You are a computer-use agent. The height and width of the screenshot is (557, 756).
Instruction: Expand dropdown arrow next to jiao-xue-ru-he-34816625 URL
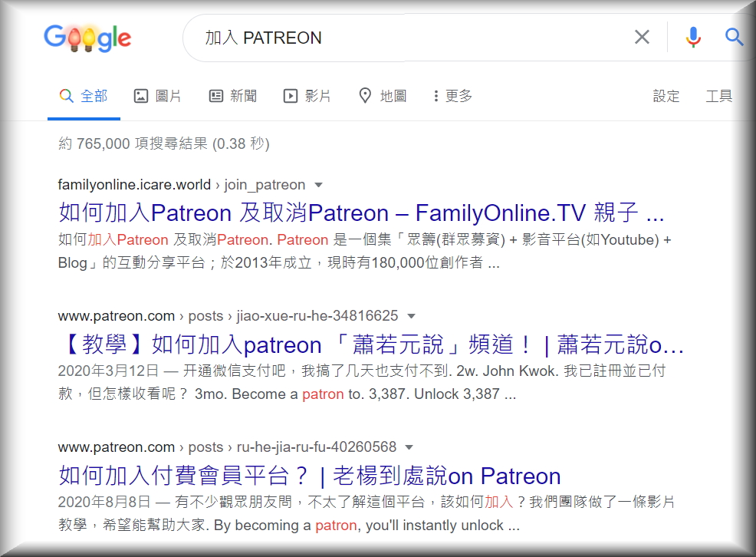tap(411, 316)
